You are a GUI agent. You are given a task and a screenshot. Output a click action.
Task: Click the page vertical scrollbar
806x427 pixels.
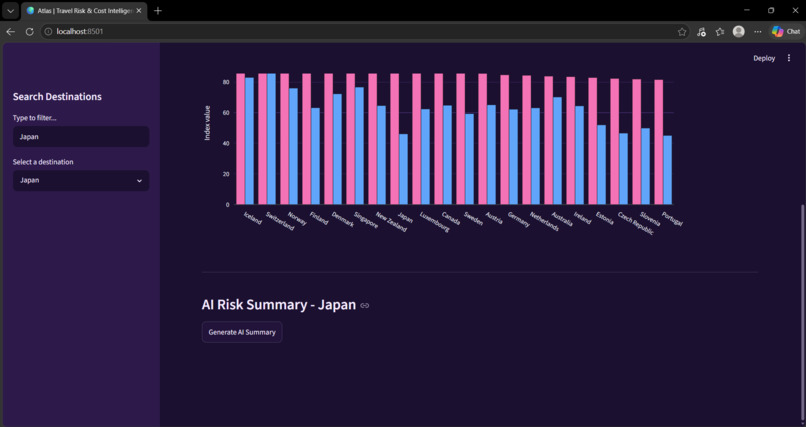tap(803, 311)
